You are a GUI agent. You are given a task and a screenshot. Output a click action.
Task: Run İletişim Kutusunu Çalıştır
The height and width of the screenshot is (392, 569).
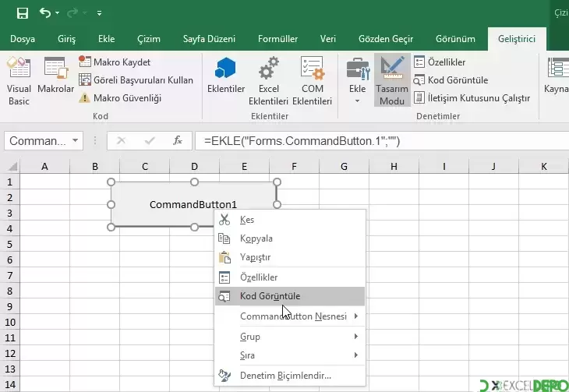click(472, 98)
